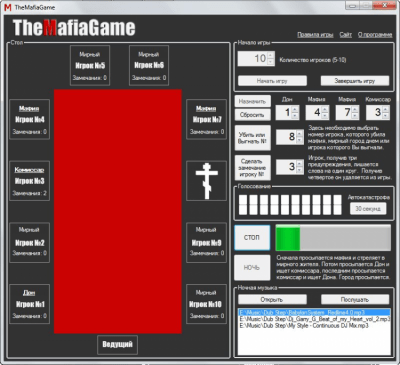Open the Правила игры link

pos(315,35)
